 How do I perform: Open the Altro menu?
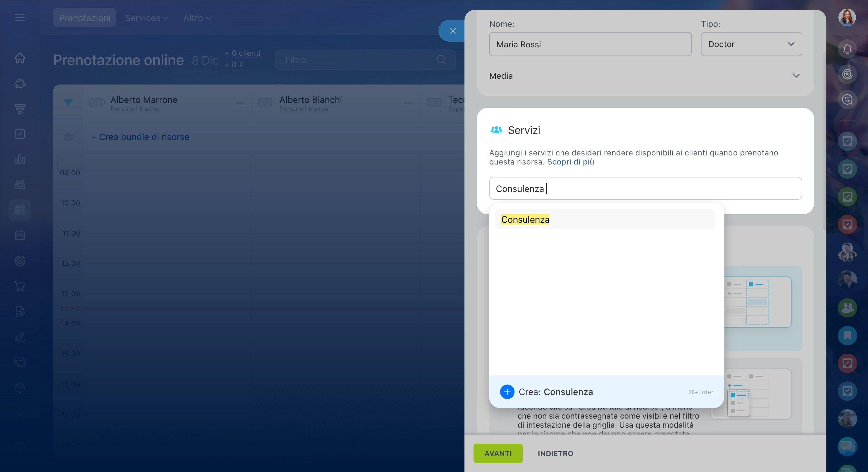tap(197, 18)
